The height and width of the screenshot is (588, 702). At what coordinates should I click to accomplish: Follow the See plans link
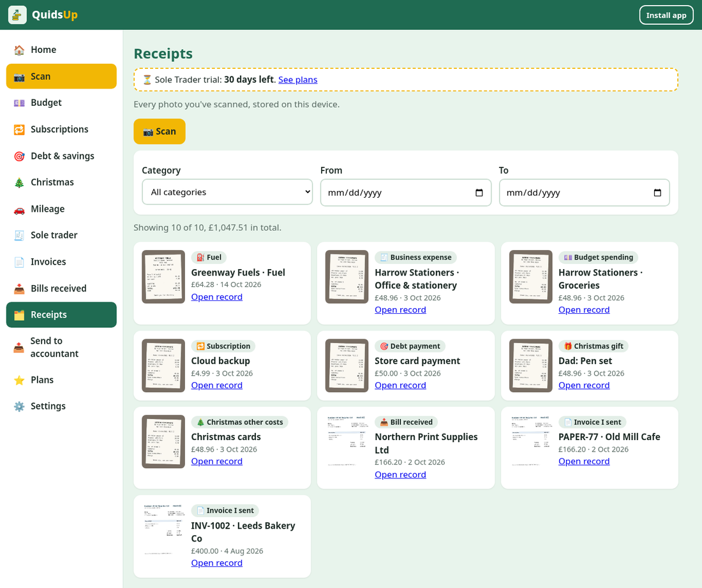(298, 80)
